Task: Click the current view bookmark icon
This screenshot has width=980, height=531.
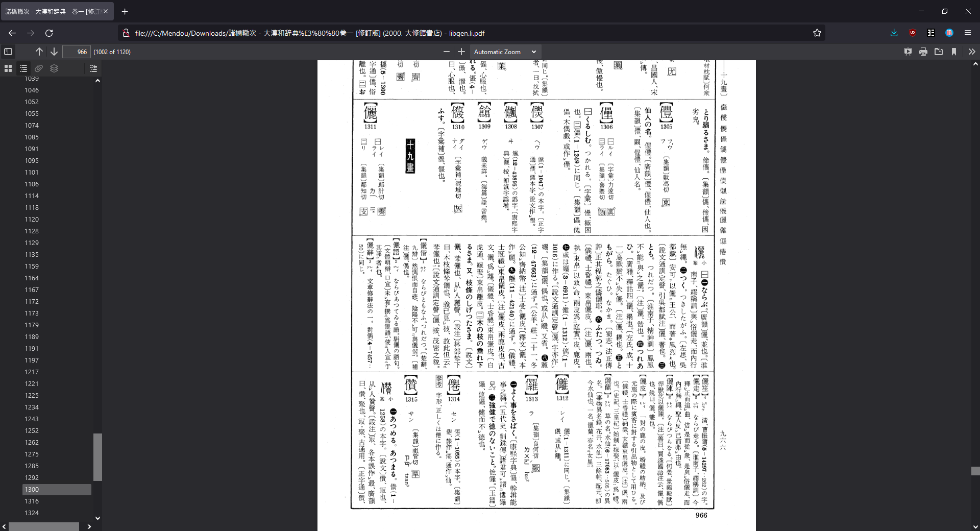Action: point(953,52)
